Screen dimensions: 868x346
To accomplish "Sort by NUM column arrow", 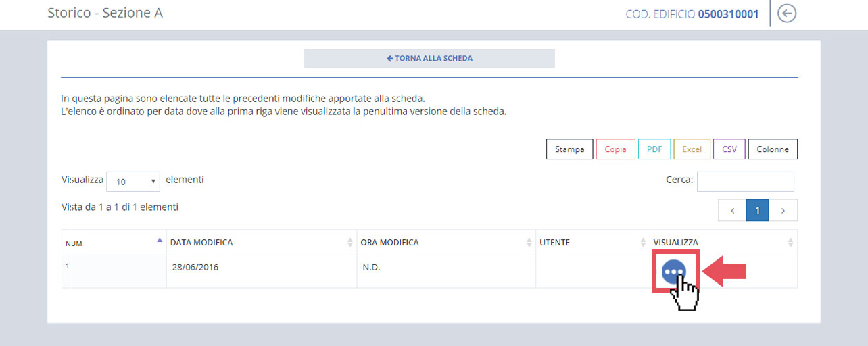I will tap(160, 240).
